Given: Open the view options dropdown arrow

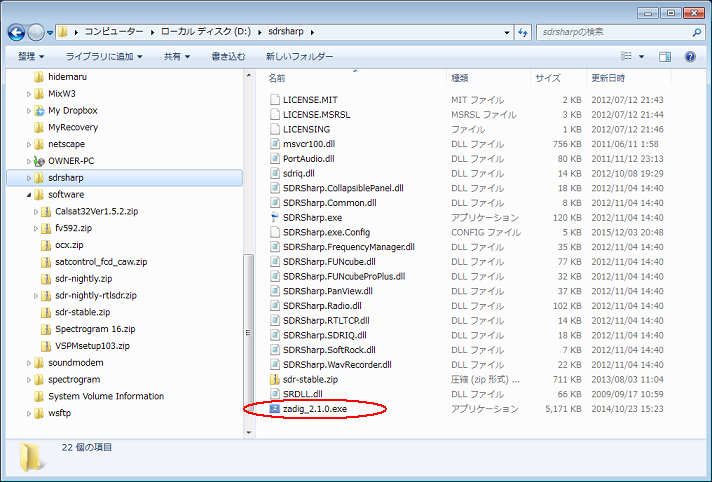Looking at the screenshot, I should pos(642,56).
